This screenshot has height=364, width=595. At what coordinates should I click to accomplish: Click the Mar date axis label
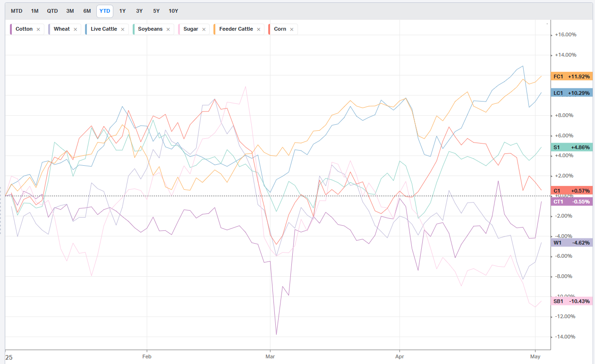pos(270,357)
